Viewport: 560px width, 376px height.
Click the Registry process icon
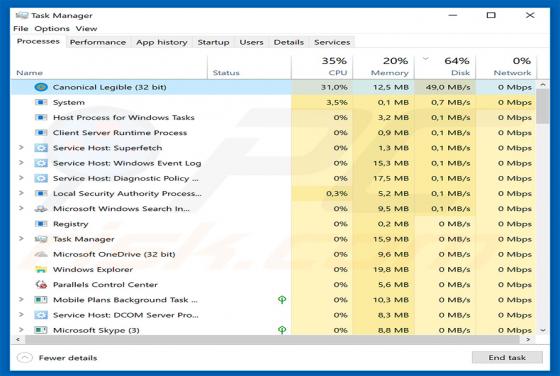point(41,224)
